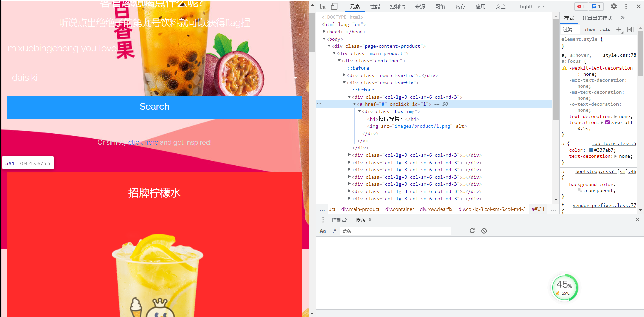Open the DevTools customize kebab menu
The height and width of the screenshot is (317, 644).
[x=626, y=6]
